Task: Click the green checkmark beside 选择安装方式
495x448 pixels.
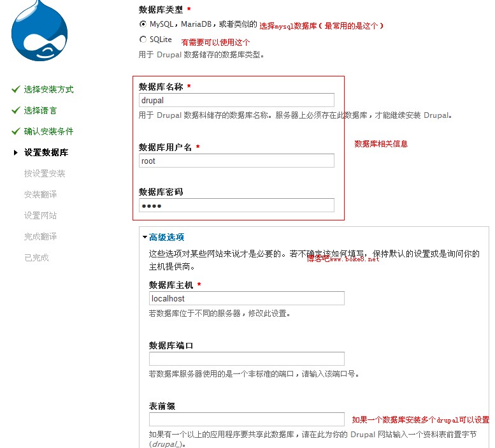Action: (16, 89)
